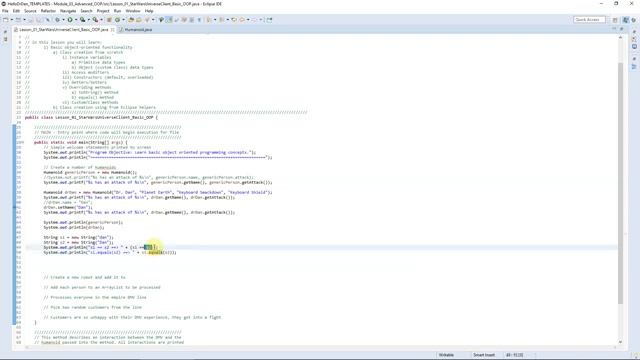Open the Project menu
This screenshot has width=640, height=360.
[x=103, y=11]
